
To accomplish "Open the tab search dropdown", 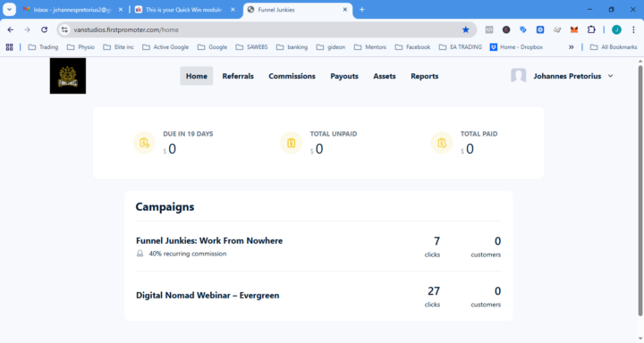I will (x=9, y=10).
